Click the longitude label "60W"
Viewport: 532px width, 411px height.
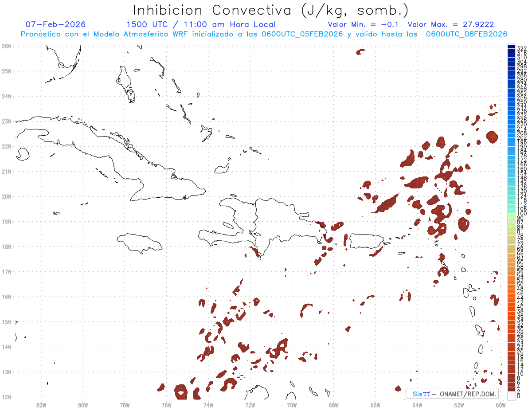tap(501, 405)
